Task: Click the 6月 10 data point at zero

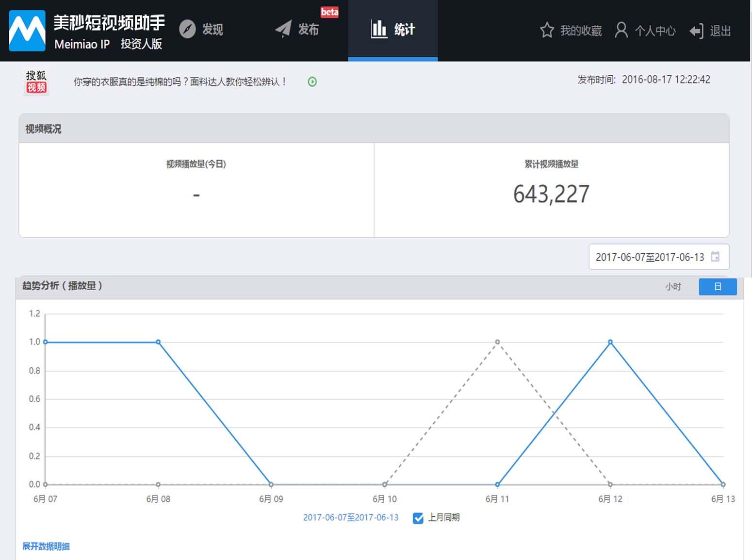Action: pos(385,484)
